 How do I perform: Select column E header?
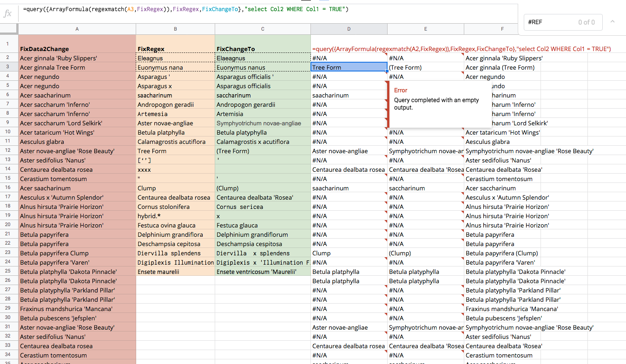click(x=426, y=29)
